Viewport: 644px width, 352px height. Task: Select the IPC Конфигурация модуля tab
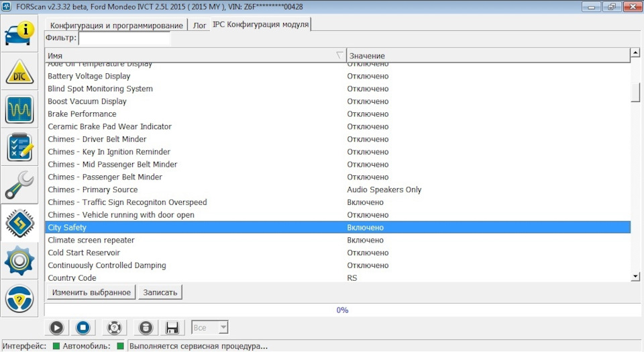click(260, 24)
